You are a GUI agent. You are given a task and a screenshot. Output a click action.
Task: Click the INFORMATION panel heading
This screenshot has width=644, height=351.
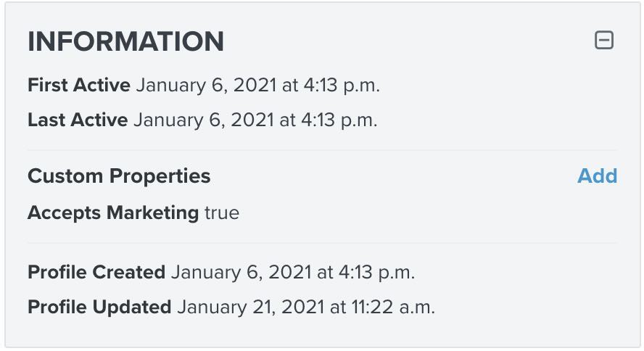pyautogui.click(x=125, y=42)
